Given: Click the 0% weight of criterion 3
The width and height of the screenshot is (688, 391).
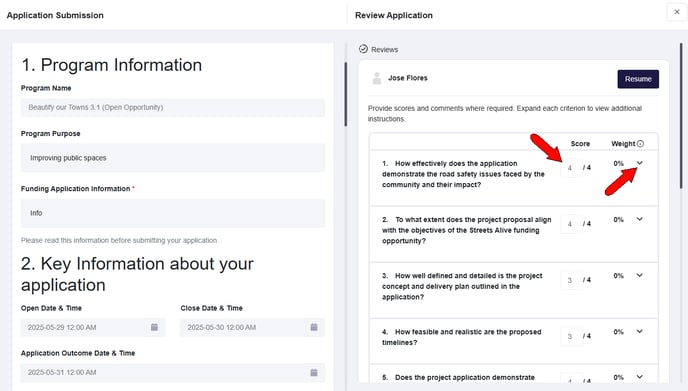Looking at the screenshot, I should coord(618,276).
